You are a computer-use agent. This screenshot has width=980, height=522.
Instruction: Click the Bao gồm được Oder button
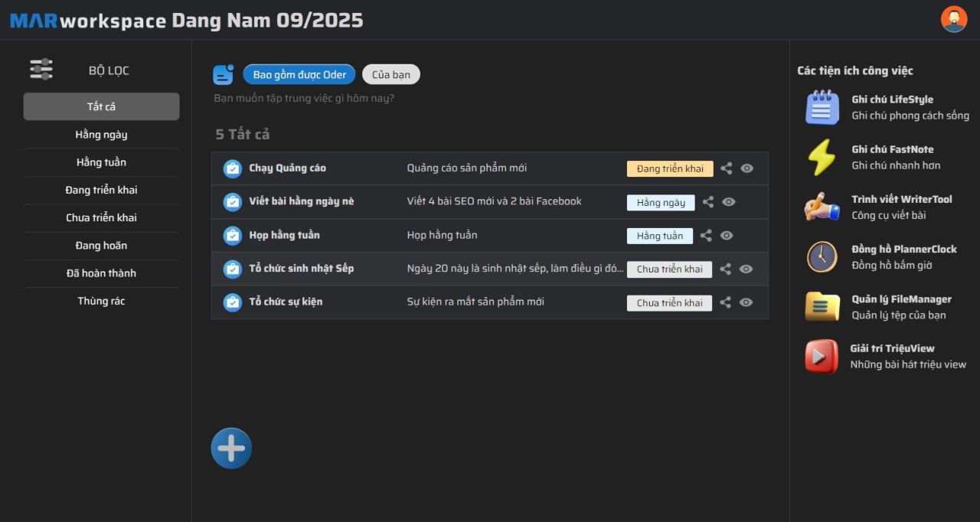[x=299, y=74]
